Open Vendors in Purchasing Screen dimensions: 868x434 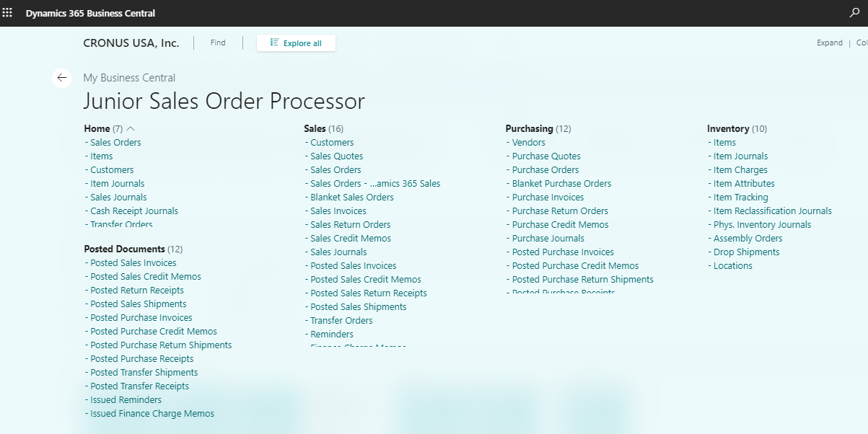click(528, 143)
